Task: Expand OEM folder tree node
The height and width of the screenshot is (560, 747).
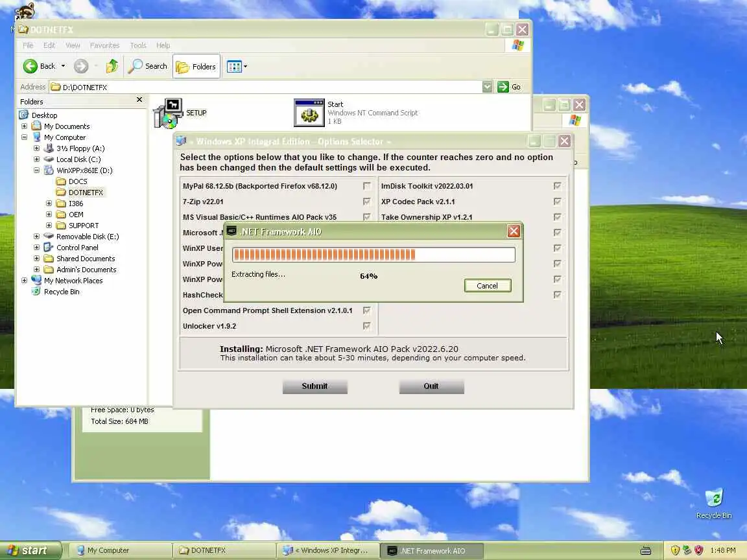Action: [x=49, y=215]
